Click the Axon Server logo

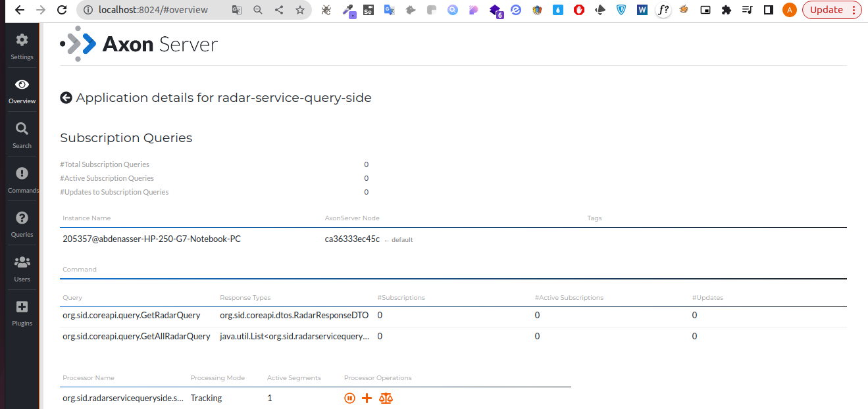pyautogui.click(x=138, y=43)
